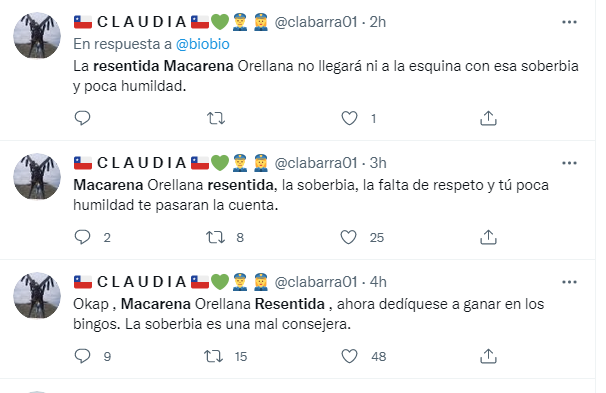Like the tweet with 25 likes

point(349,237)
